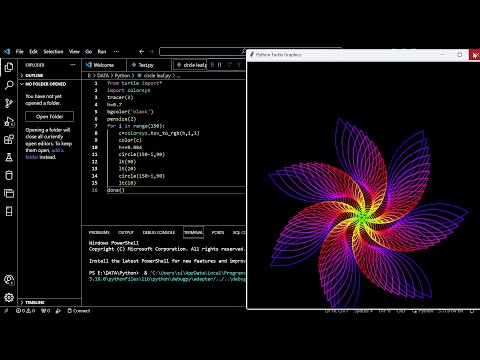Open errors and warnings count in status bar
Viewport: 480px width, 360px height.
point(25,311)
